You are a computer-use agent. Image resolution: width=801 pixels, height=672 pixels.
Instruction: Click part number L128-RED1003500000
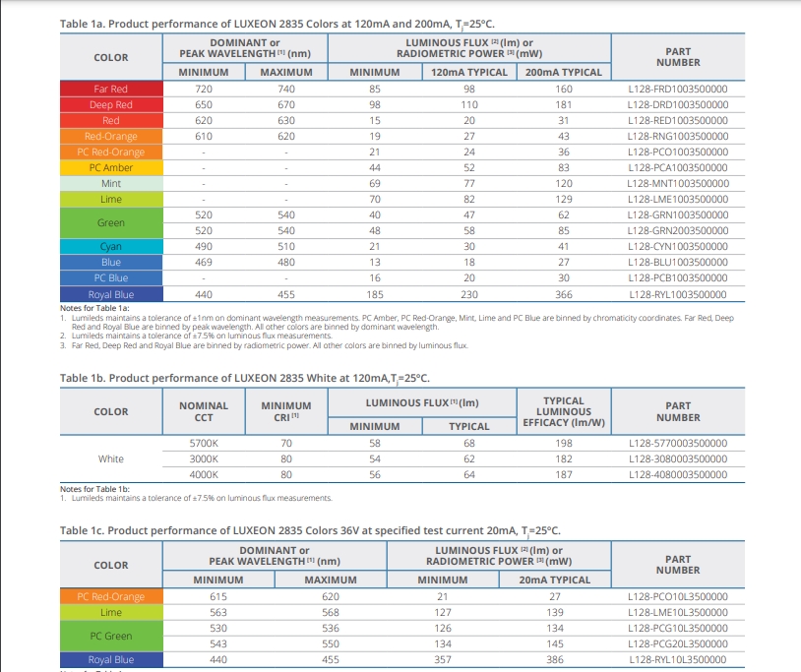click(x=678, y=120)
